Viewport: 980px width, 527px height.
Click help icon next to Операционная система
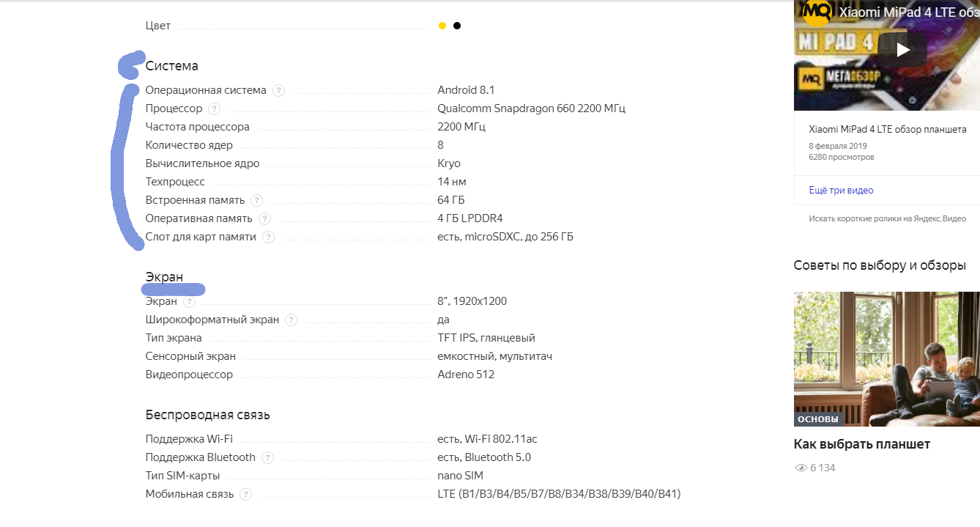point(278,91)
